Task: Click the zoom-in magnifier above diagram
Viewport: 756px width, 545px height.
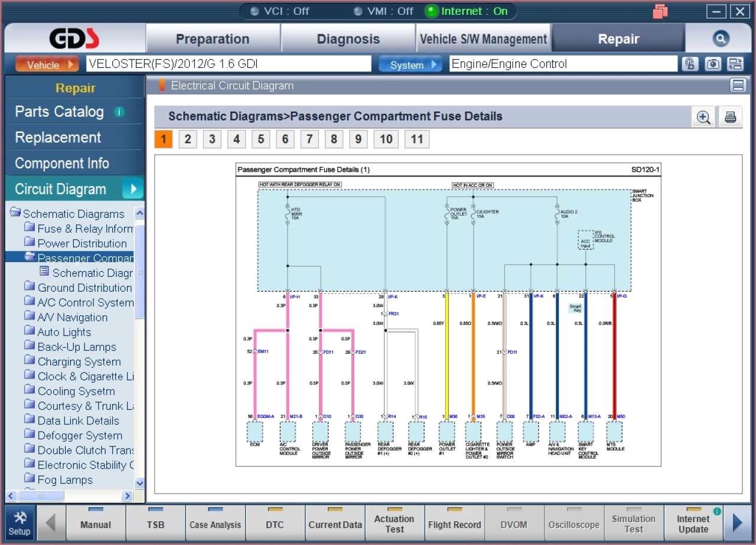Action: pyautogui.click(x=703, y=117)
